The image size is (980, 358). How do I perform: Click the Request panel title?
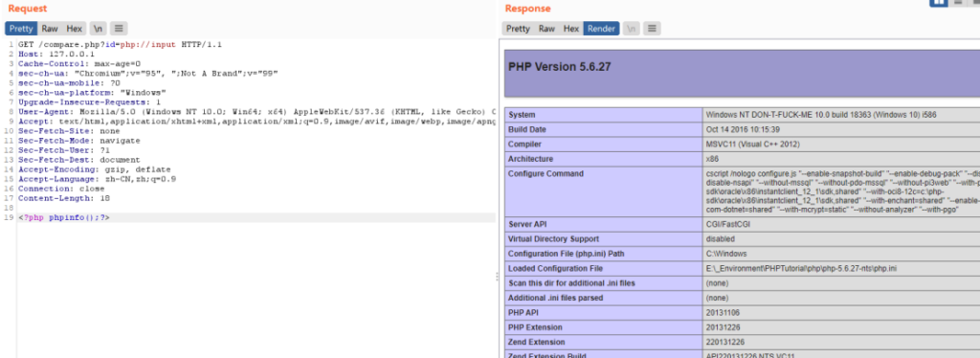pyautogui.click(x=28, y=9)
